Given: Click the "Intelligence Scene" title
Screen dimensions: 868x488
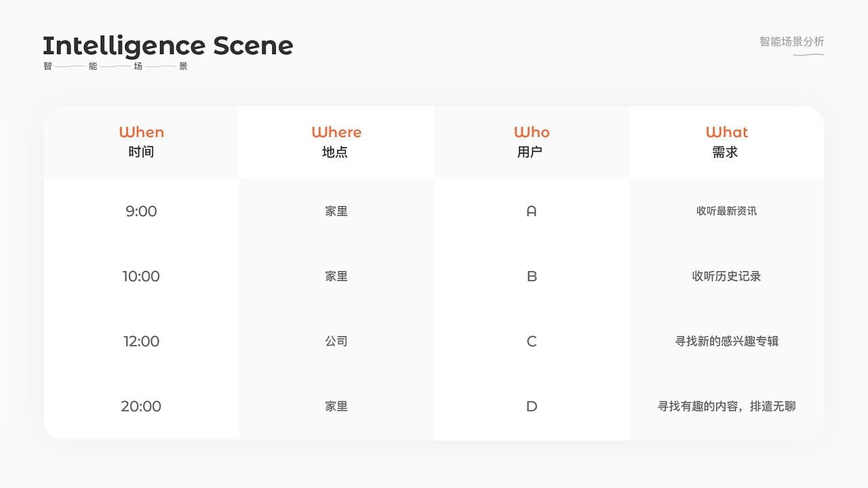Looking at the screenshot, I should tap(167, 46).
